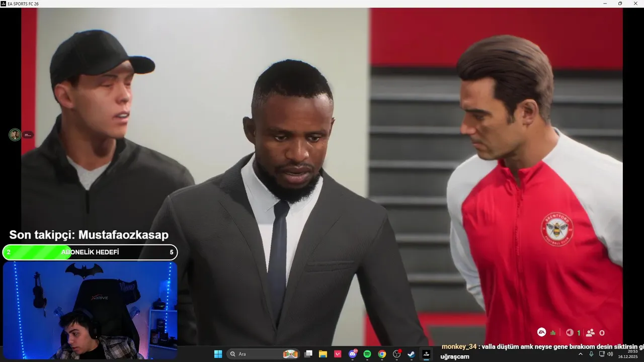Click the voice speaker icon in the overlay
Screen dimensions: 644x362
[x=570, y=332]
